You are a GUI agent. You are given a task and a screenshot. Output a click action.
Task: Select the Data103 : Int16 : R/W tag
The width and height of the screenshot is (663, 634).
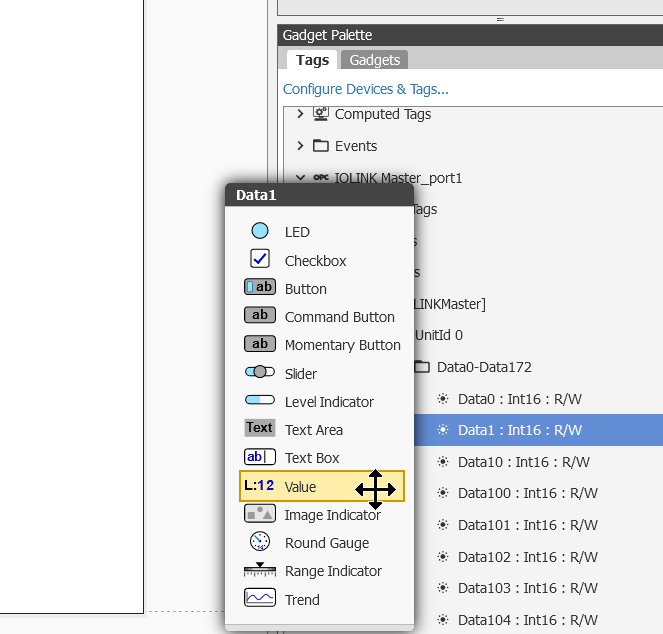click(528, 588)
